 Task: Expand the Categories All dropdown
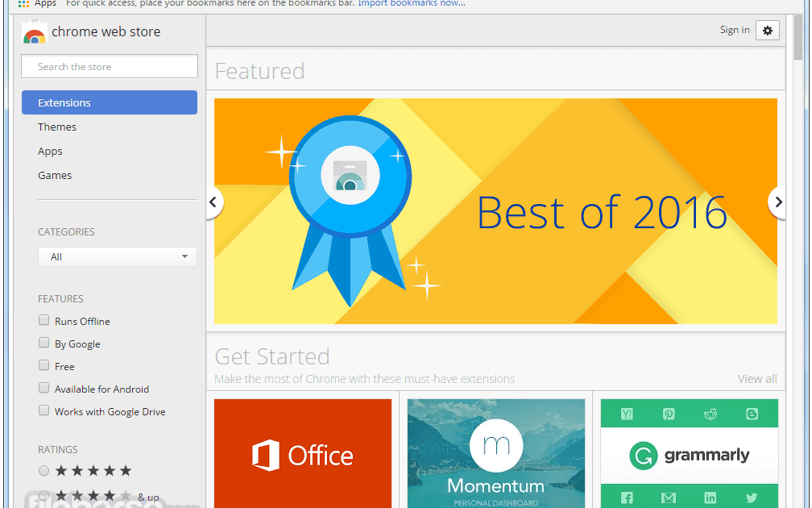(118, 257)
